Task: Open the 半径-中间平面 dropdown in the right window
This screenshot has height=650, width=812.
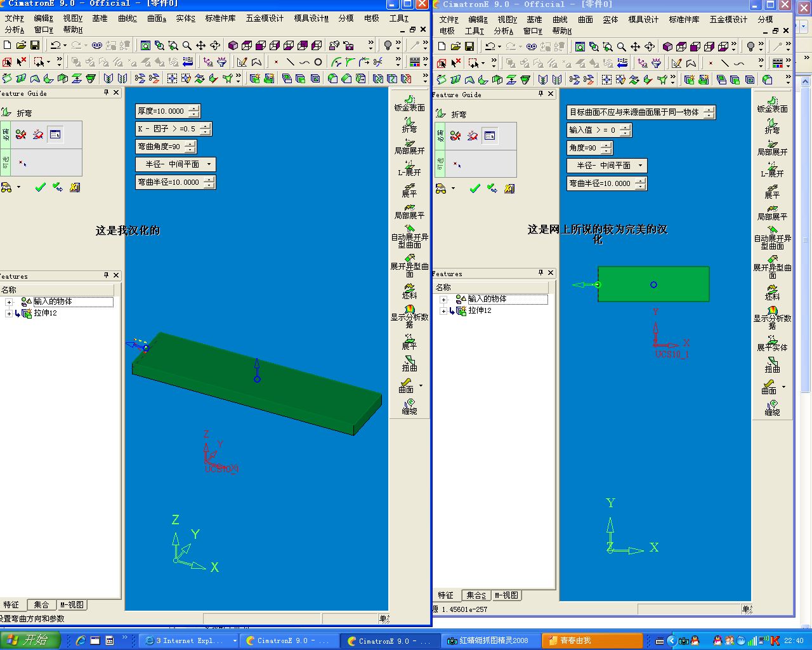Action: 640,166
